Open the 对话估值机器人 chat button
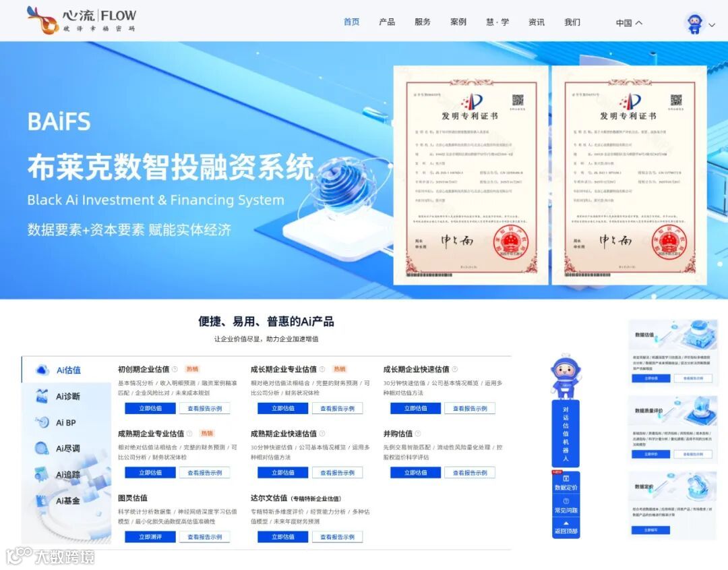The height and width of the screenshot is (570, 728). point(566,434)
